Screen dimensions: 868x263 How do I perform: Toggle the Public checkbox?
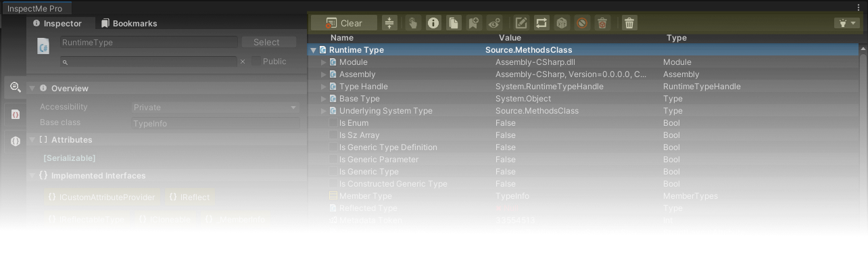click(x=256, y=62)
